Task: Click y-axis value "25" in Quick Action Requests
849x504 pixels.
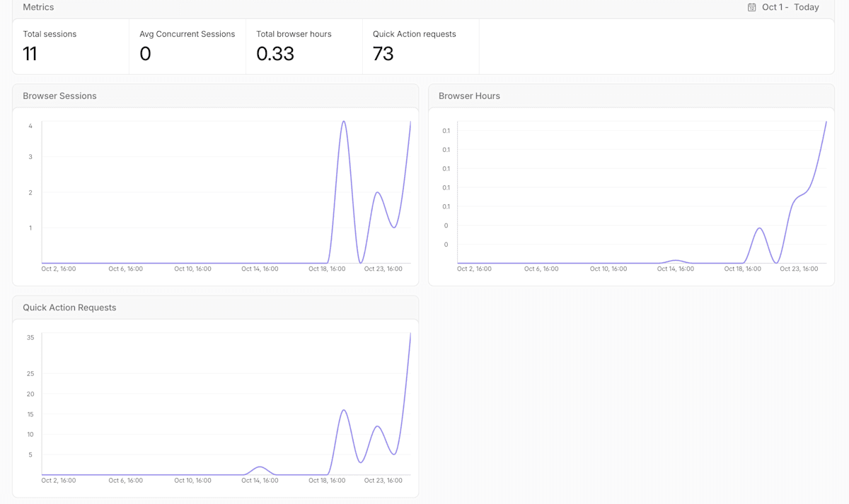Action: pyautogui.click(x=30, y=374)
